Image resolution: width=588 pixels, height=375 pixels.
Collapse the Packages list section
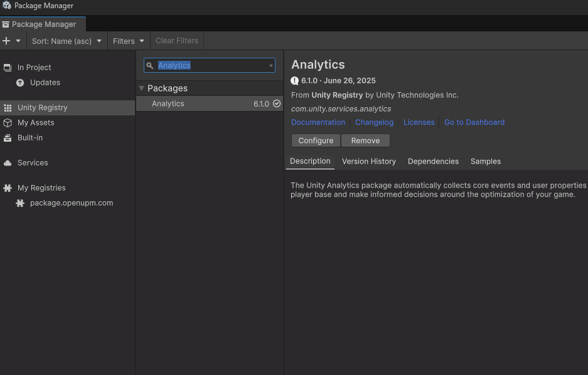click(142, 88)
